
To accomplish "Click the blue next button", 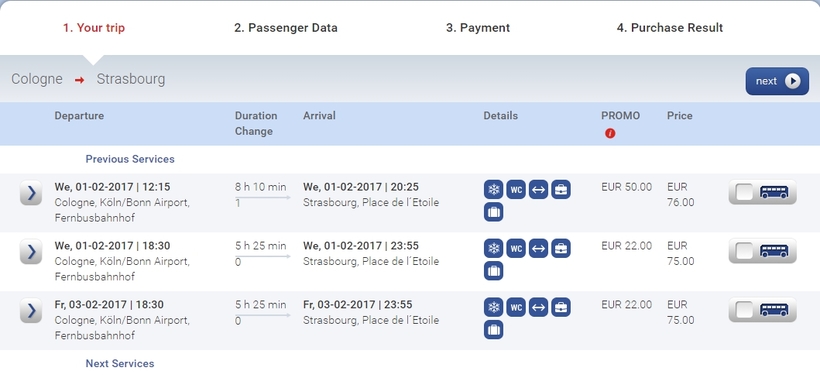I will click(777, 81).
